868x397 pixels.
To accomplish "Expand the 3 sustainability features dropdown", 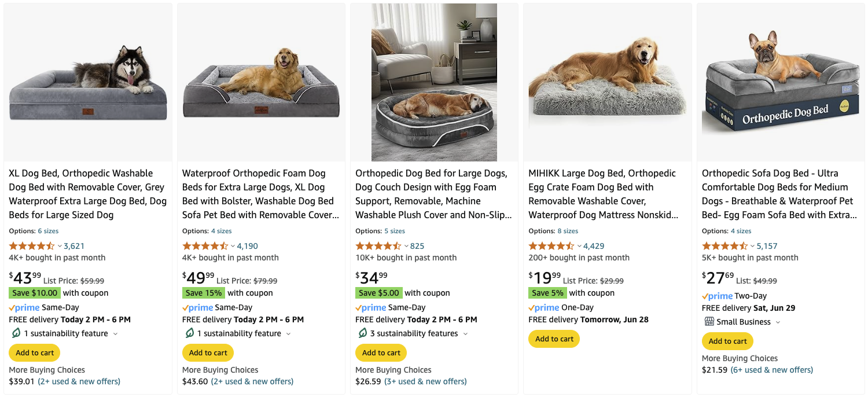I will (466, 334).
